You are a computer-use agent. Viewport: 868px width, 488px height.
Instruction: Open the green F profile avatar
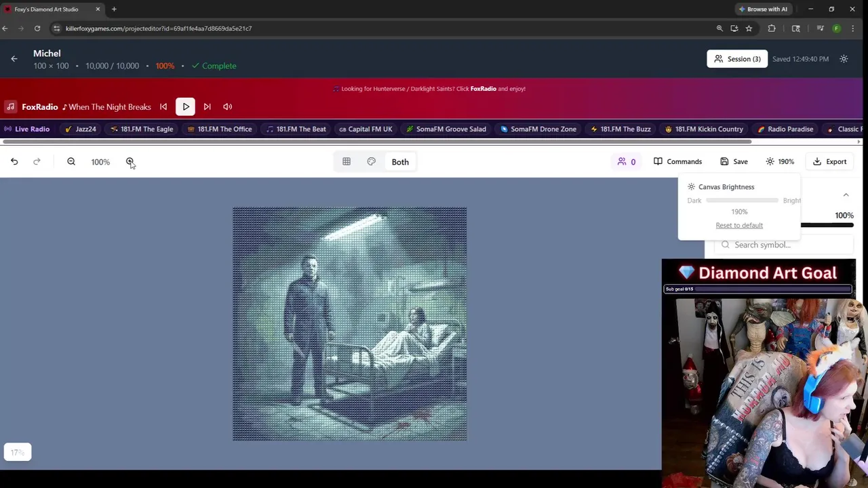(837, 28)
